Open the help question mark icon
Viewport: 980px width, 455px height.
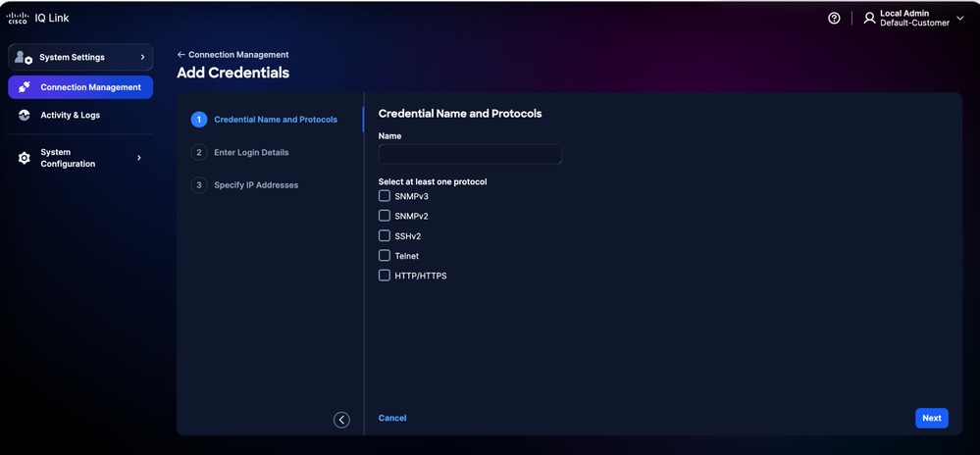point(834,18)
